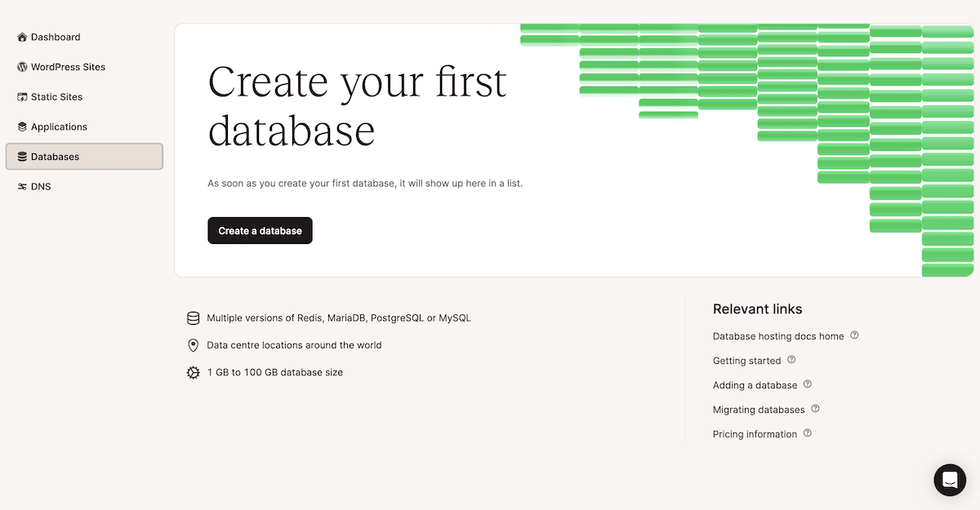Open the help icon beside Database hosting docs home
The height and width of the screenshot is (510, 980).
(854, 334)
